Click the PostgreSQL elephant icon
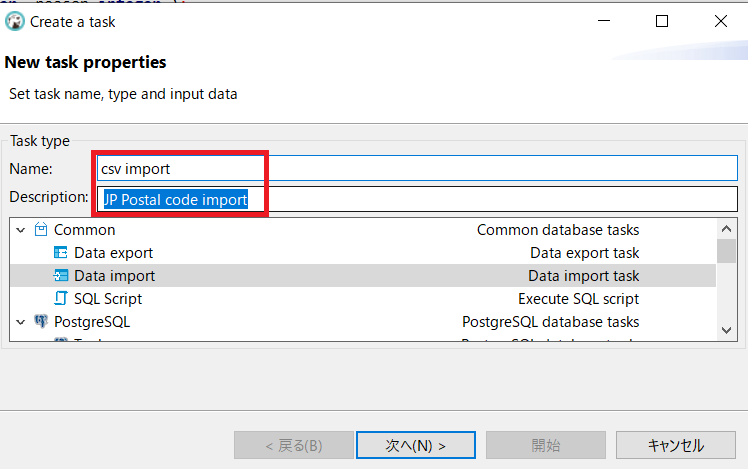The width and height of the screenshot is (748, 469). click(41, 321)
